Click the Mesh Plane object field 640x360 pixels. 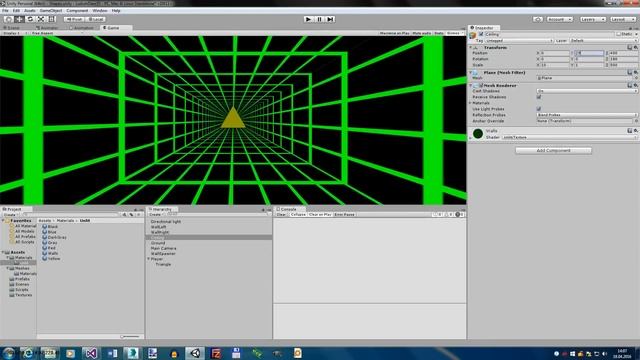click(x=584, y=78)
